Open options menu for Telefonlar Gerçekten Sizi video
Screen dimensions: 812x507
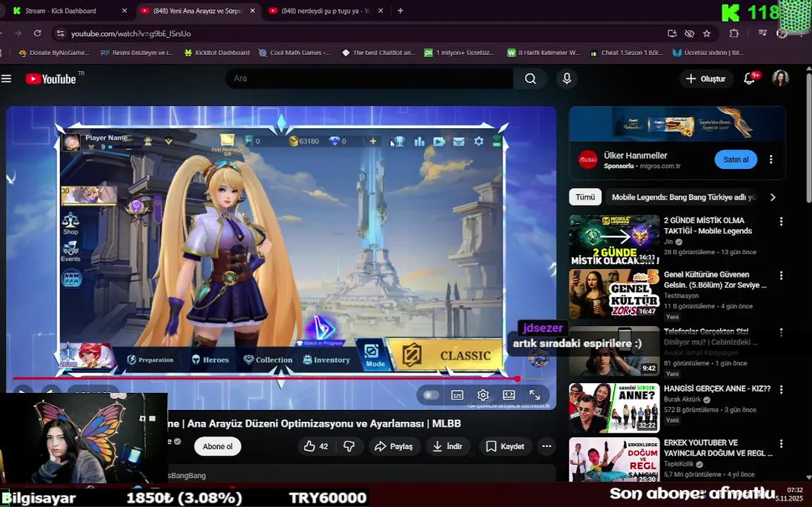(781, 332)
